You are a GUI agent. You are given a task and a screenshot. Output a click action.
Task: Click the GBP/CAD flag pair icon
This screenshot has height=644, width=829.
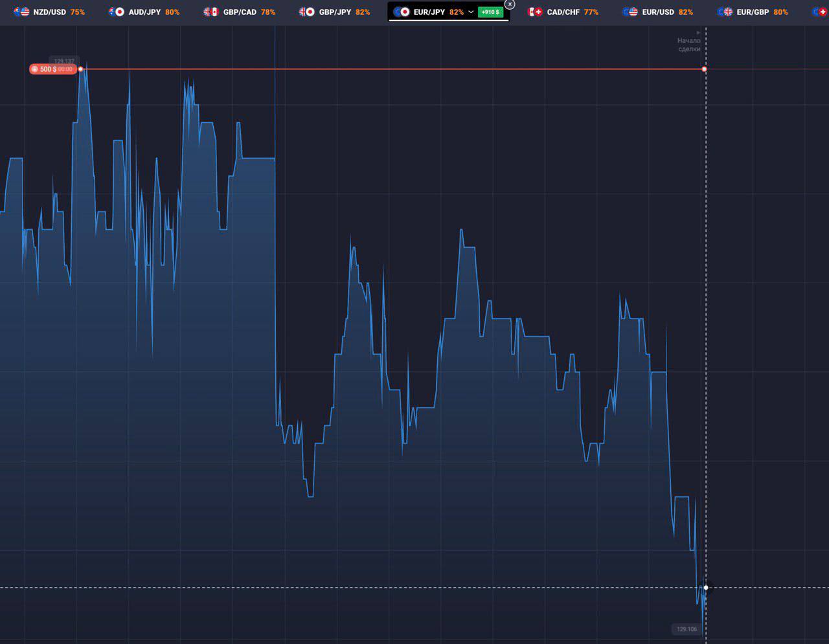click(211, 12)
